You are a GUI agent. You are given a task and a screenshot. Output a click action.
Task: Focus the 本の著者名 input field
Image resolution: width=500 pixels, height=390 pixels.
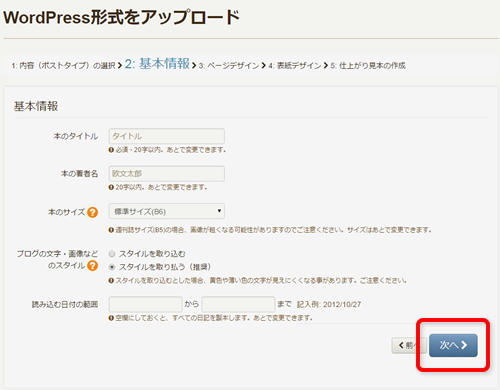[167, 174]
